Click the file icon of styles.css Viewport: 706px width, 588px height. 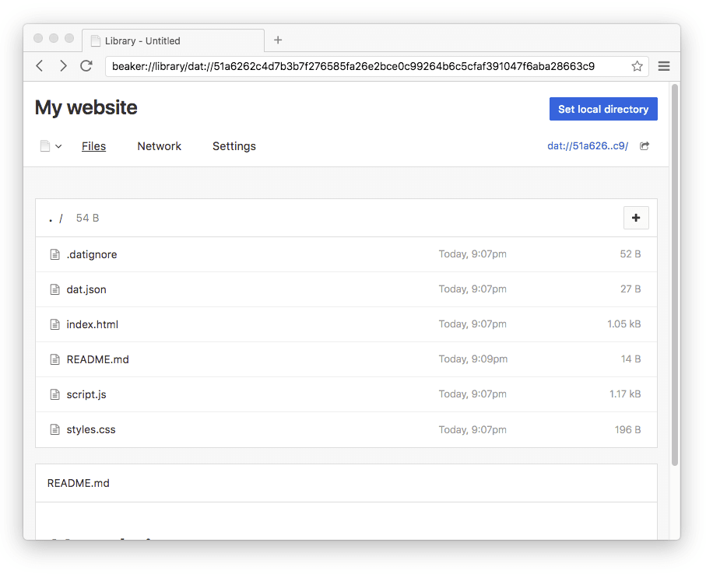(x=55, y=429)
